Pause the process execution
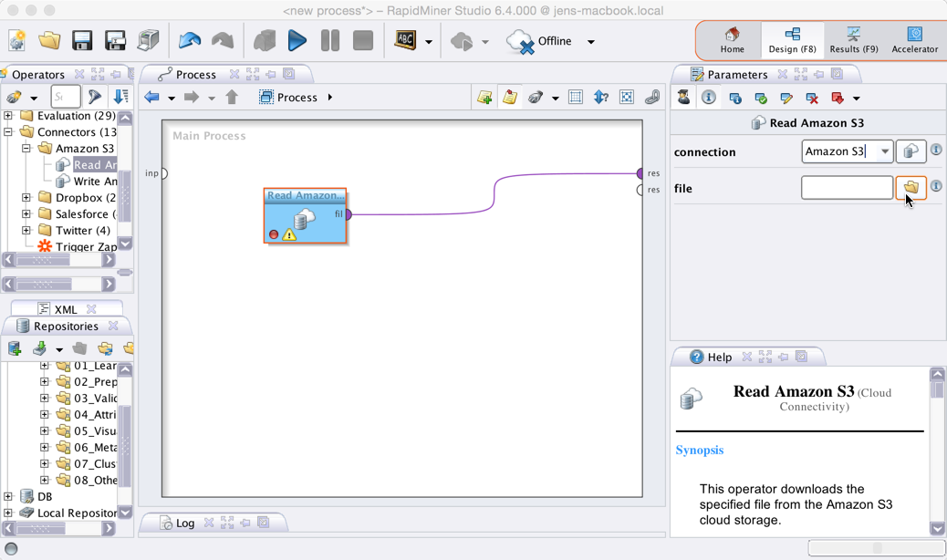This screenshot has width=947, height=560. point(329,40)
